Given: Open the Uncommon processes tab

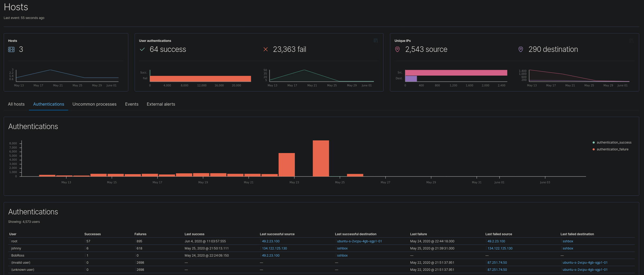Looking at the screenshot, I should (x=94, y=104).
